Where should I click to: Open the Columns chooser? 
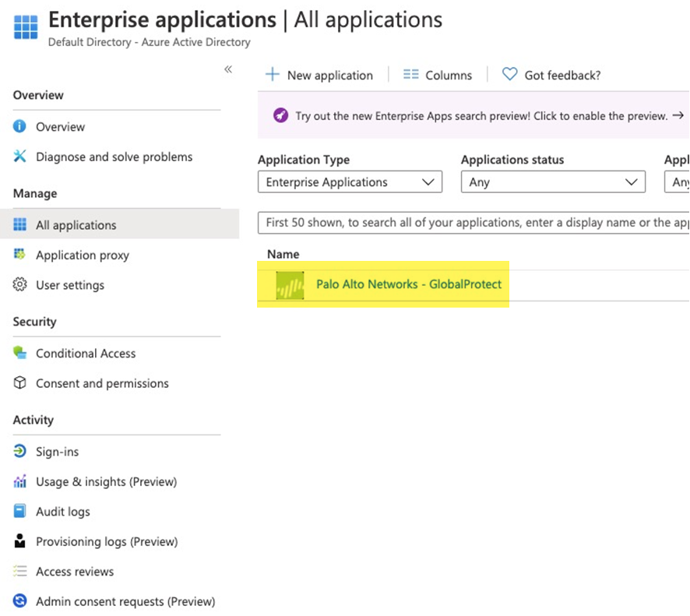coord(438,76)
